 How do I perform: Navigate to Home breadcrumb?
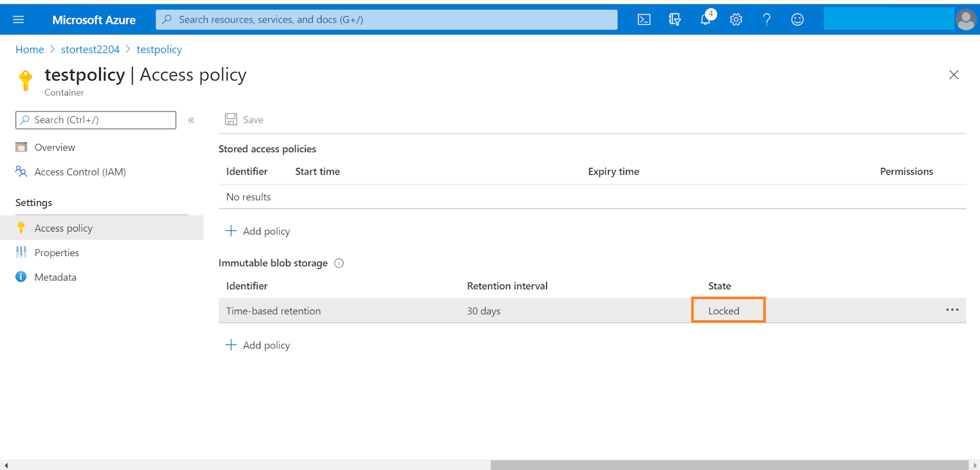29,50
